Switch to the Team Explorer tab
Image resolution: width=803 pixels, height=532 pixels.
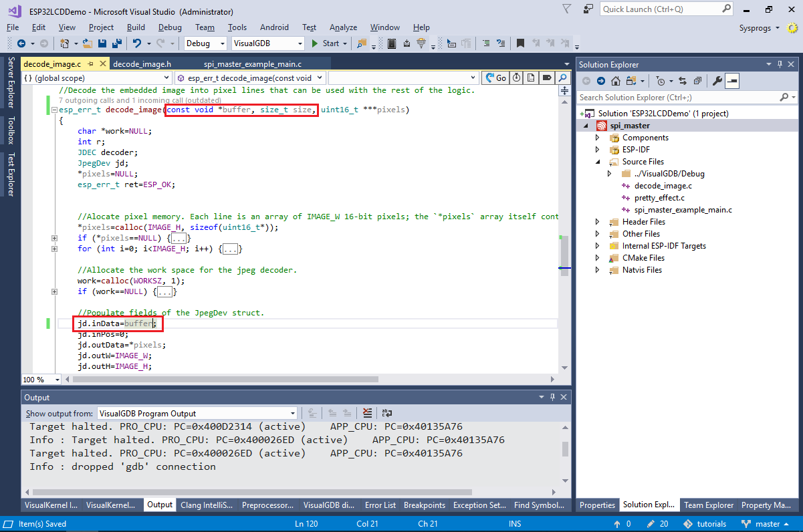(x=708, y=505)
